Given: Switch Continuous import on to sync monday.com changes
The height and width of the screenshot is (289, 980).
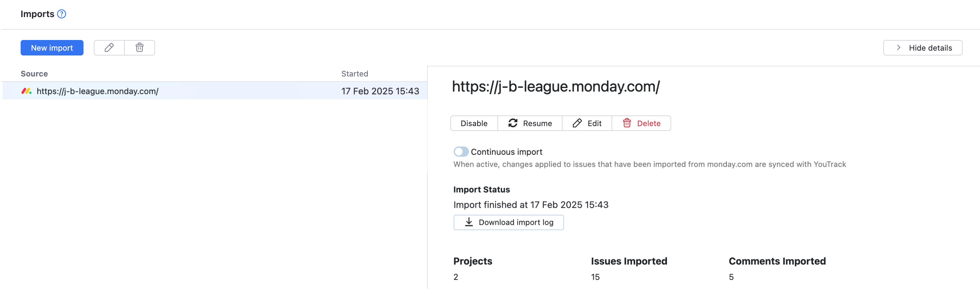Looking at the screenshot, I should [461, 152].
